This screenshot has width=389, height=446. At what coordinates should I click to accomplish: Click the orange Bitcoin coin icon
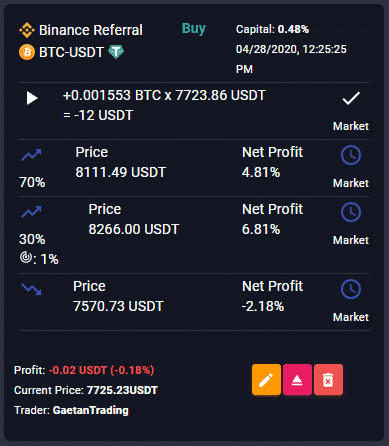27,52
